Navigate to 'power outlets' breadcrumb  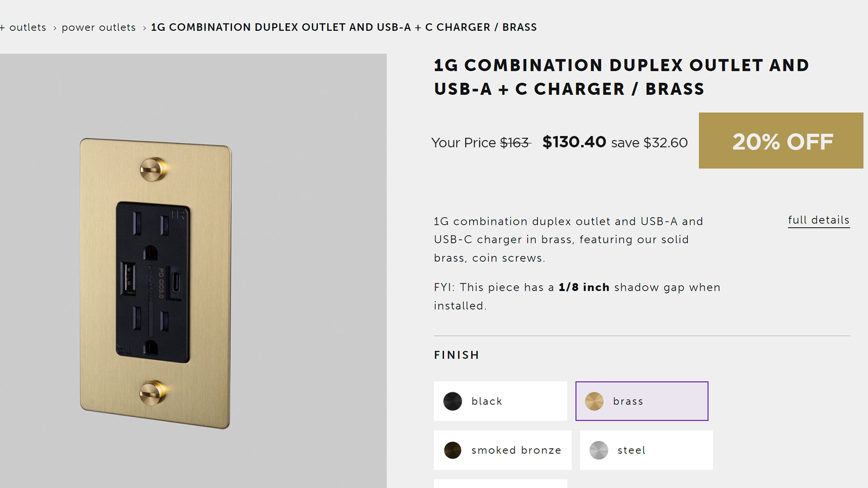click(99, 28)
